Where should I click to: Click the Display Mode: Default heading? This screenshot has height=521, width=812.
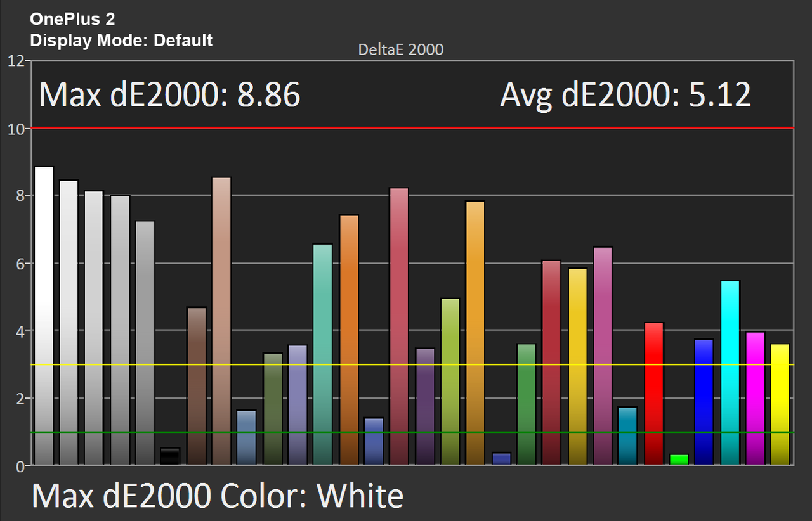pos(121,41)
